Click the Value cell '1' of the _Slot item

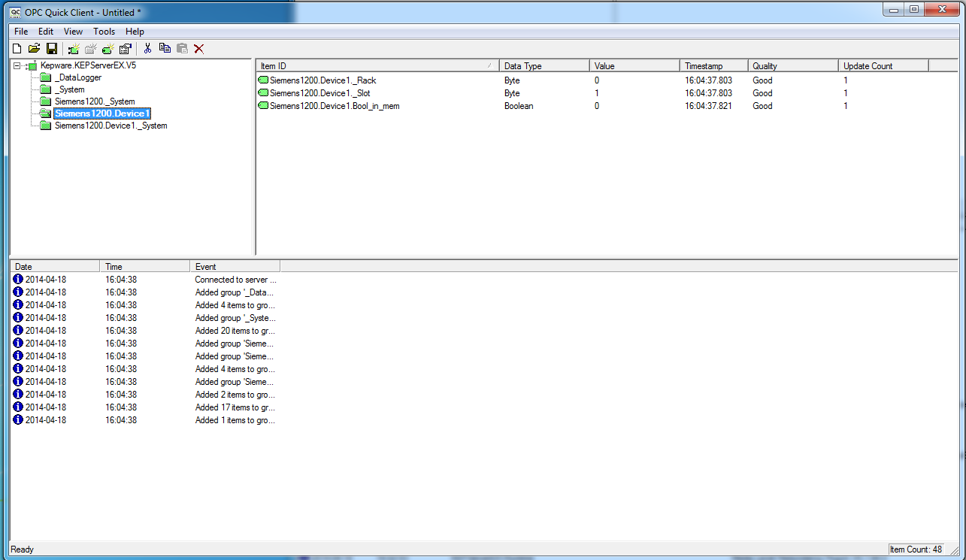(x=597, y=93)
